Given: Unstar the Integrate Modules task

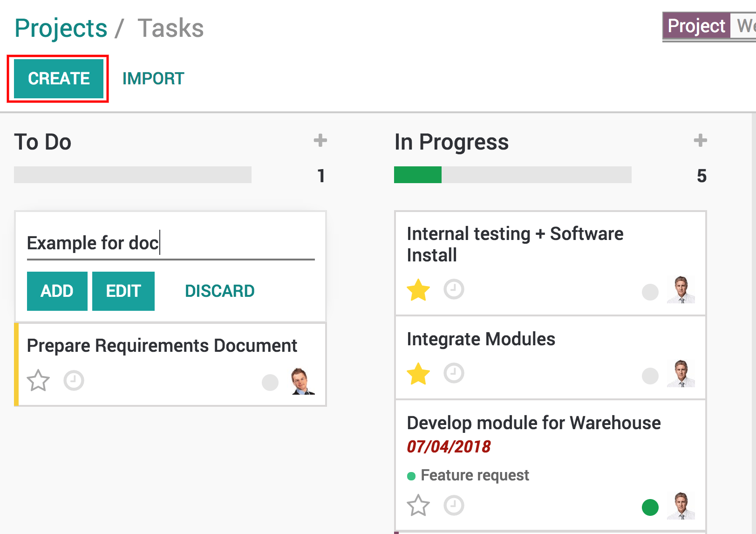Looking at the screenshot, I should pyautogui.click(x=418, y=373).
